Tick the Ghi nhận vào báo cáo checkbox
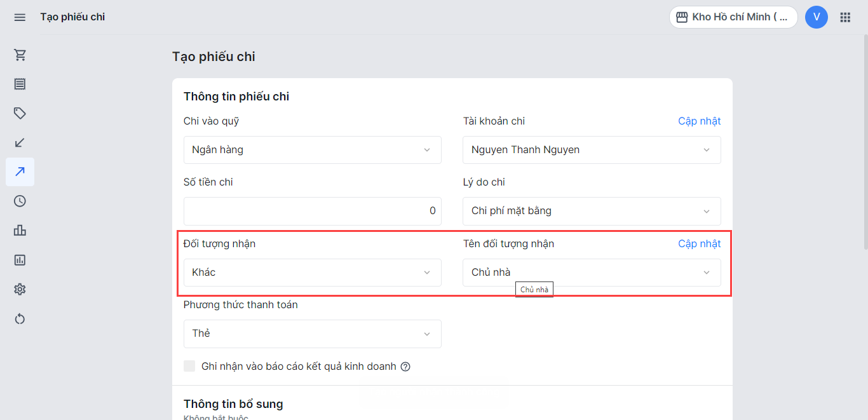Screen dimensions: 868x420 [x=189, y=366]
